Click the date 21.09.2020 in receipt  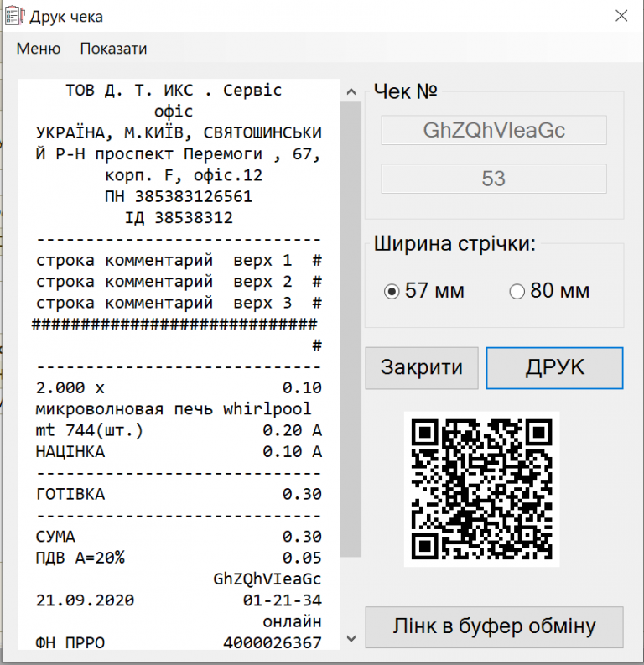click(x=85, y=600)
